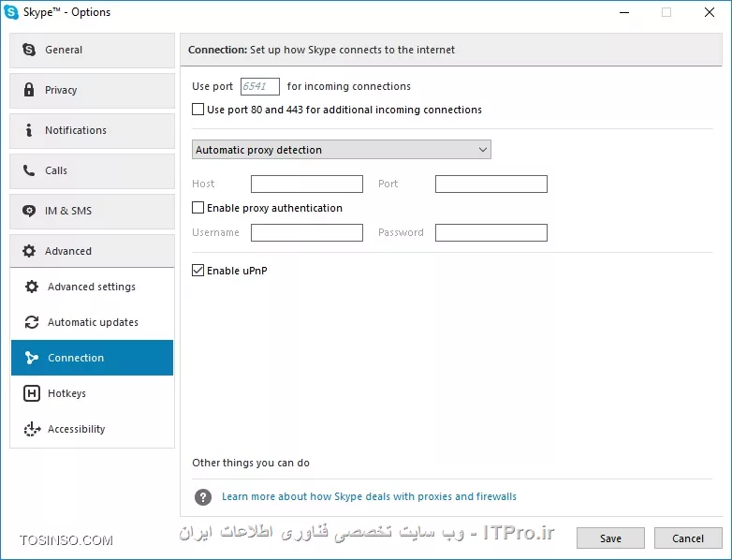Viewport: 732px width, 560px height.
Task: Click the 'Other things you can do' heading
Action: tap(251, 463)
